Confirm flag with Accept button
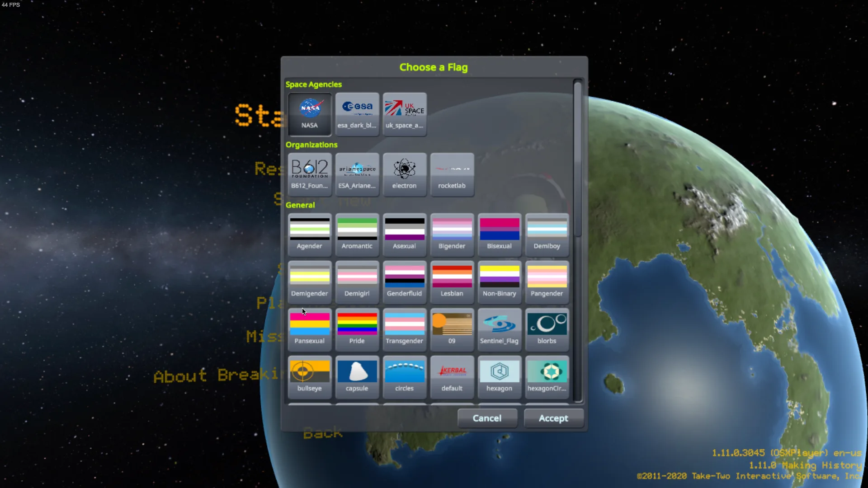868x488 pixels. coord(554,418)
